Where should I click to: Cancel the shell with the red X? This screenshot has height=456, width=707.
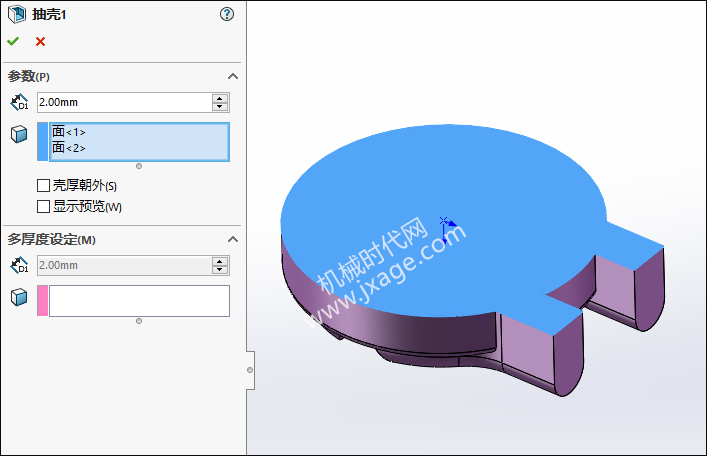[x=41, y=41]
